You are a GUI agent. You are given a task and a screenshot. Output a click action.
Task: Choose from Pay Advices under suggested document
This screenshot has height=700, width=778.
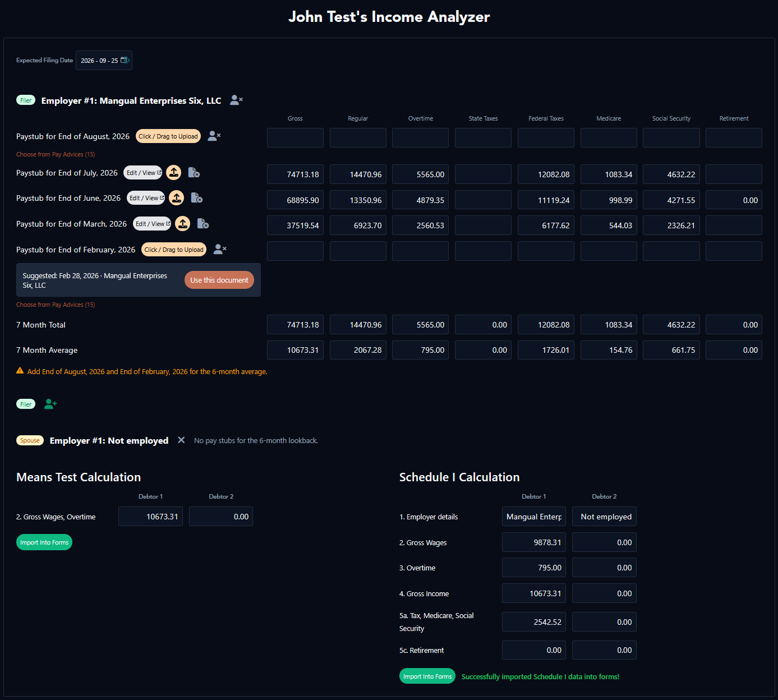point(56,305)
